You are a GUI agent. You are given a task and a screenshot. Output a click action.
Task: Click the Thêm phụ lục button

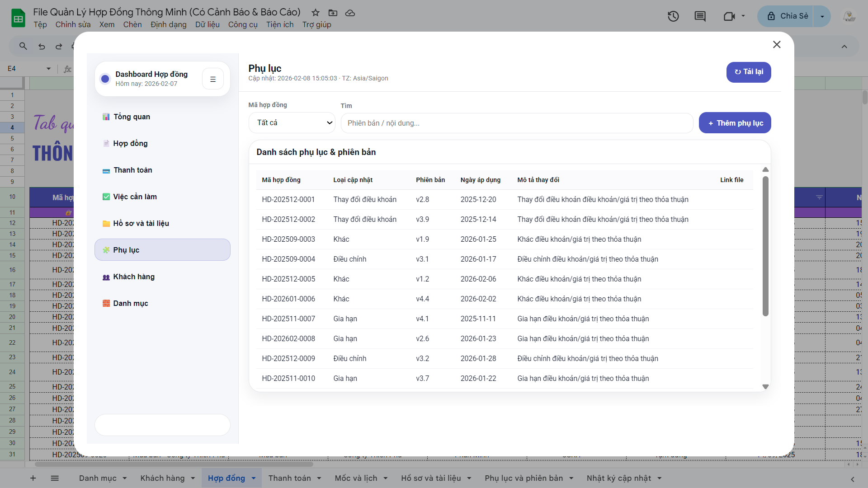(x=735, y=123)
